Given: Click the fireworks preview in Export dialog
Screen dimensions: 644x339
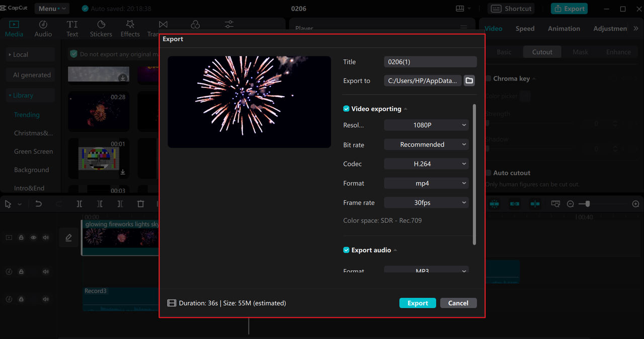Looking at the screenshot, I should coord(249,102).
